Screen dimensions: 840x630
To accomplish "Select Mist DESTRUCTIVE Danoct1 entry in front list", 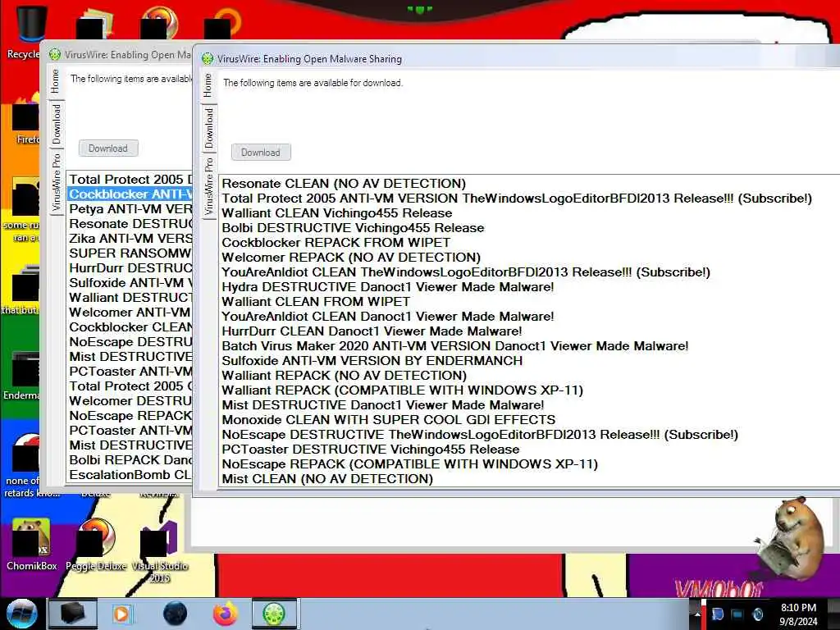I will pyautogui.click(x=383, y=405).
